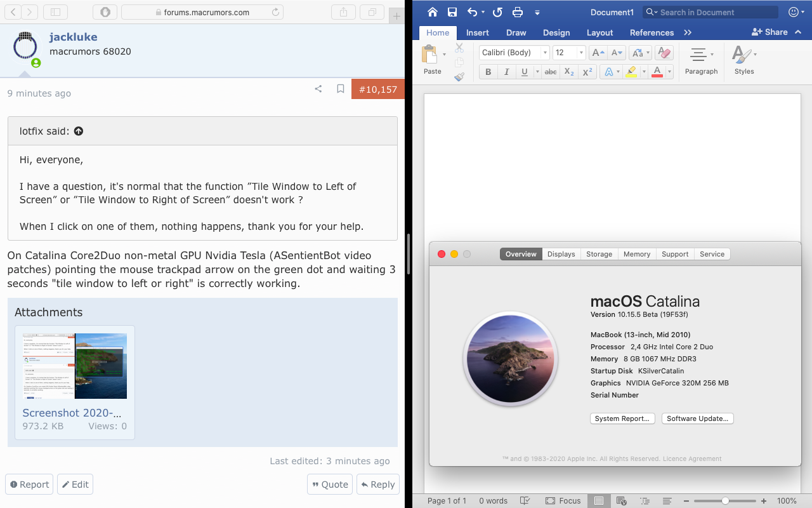Expand the Paste options arrow
This screenshot has width=812, height=508.
[x=444, y=55]
